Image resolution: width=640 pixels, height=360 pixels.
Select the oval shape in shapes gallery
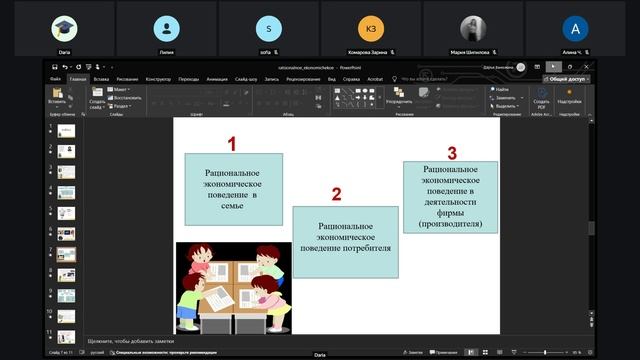(365, 91)
